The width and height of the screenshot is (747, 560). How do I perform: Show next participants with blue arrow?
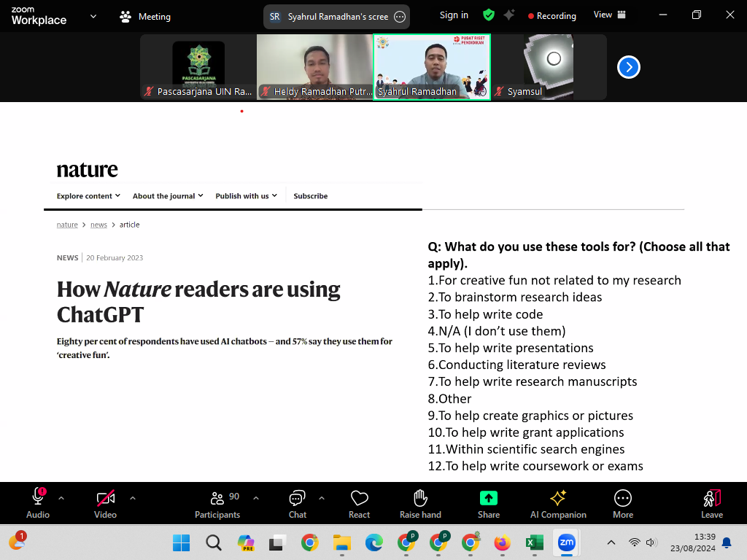pyautogui.click(x=628, y=67)
